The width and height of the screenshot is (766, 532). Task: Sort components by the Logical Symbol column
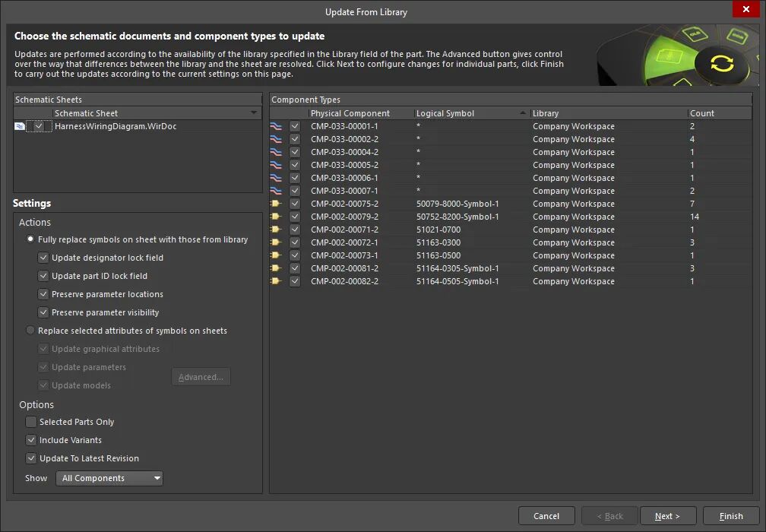(445, 112)
